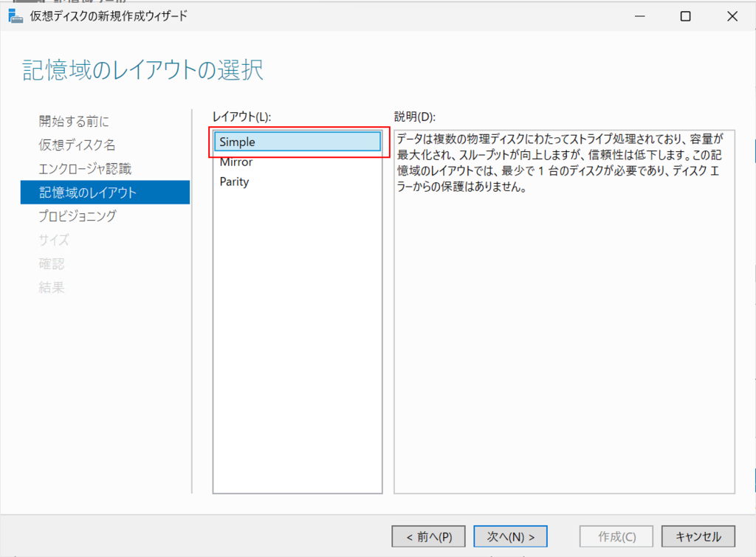The height and width of the screenshot is (557, 756).
Task: Minimize the wizard window
Action: click(640, 16)
